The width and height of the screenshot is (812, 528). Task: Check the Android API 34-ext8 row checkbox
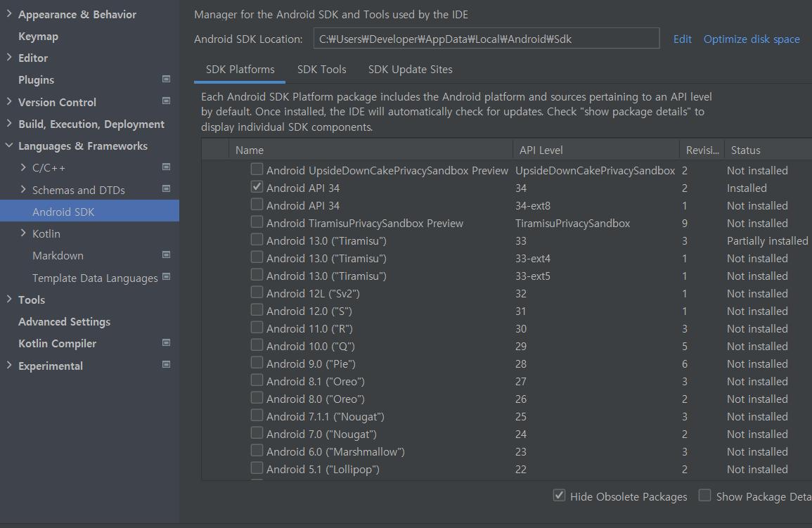point(257,205)
